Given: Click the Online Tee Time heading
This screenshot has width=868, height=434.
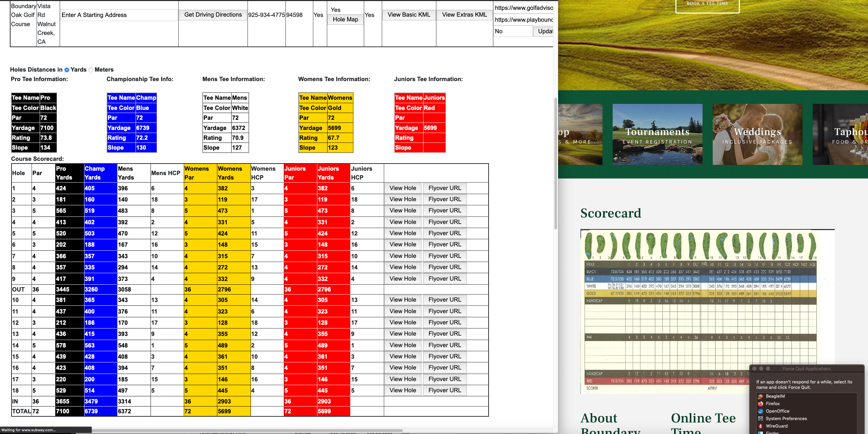Looking at the screenshot, I should 703,423.
